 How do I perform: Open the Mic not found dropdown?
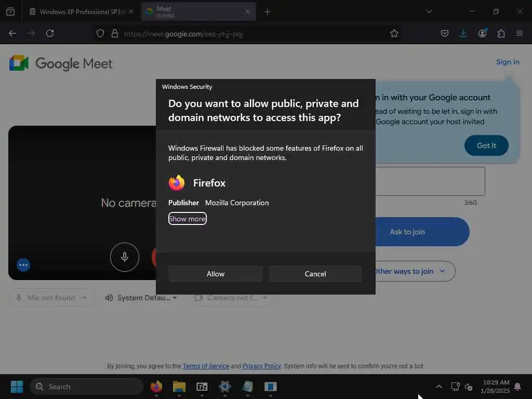51,298
